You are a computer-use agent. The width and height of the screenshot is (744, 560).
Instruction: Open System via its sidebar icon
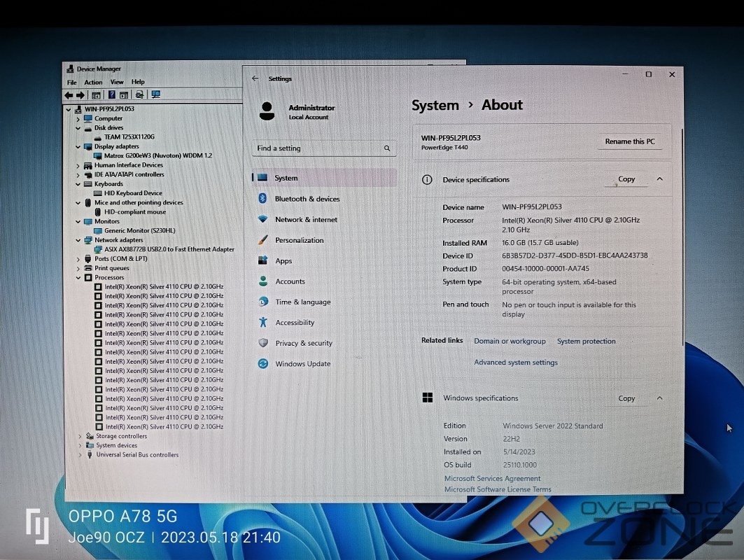pyautogui.click(x=262, y=178)
